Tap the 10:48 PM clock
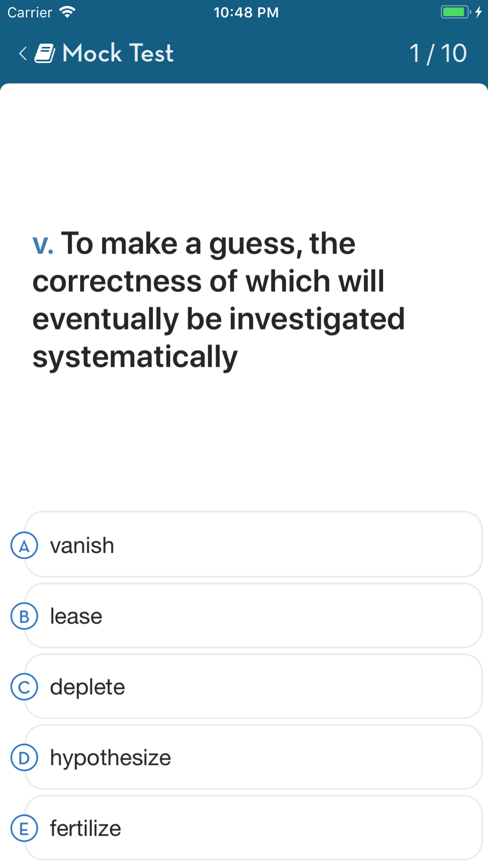The width and height of the screenshot is (488, 868). pyautogui.click(x=246, y=12)
